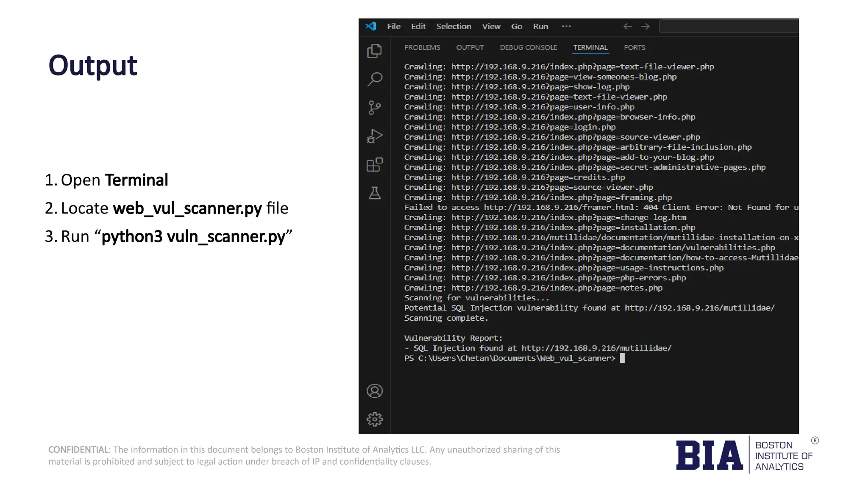Click the go back arrow

click(x=628, y=26)
